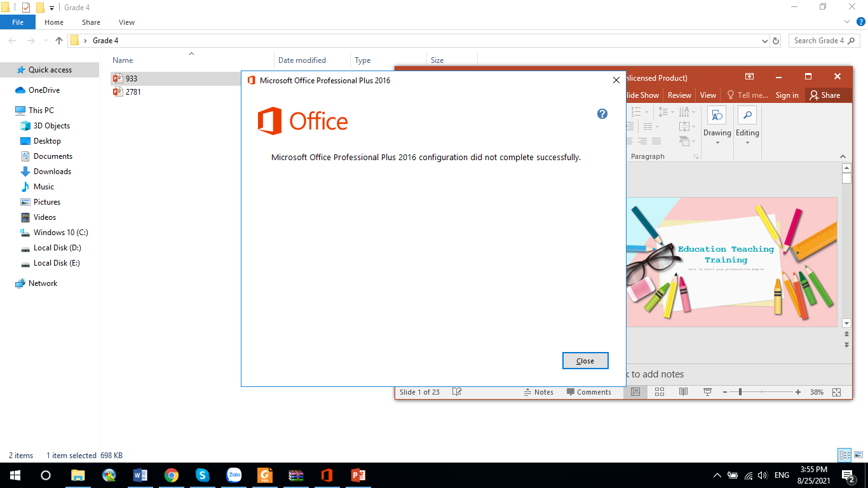Screen dimensions: 868x488
Task: Open Zalo from taskbar
Action: click(x=234, y=475)
